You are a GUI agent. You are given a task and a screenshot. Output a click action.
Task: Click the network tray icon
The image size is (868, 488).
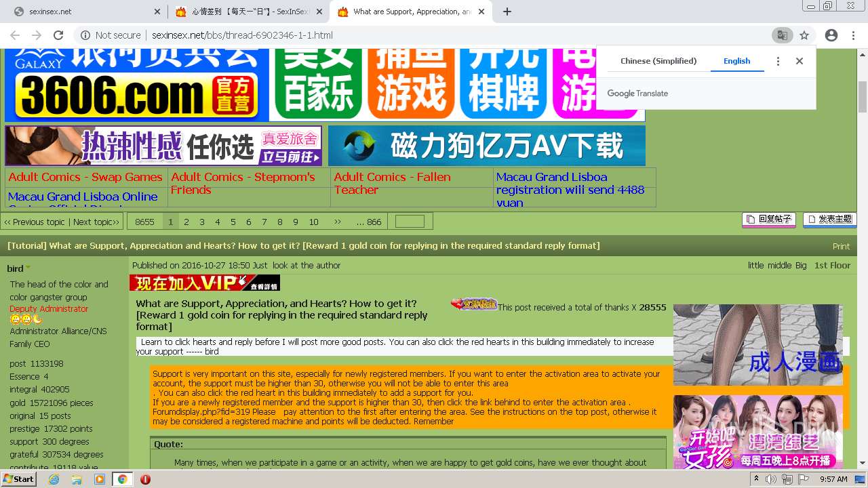click(x=788, y=479)
